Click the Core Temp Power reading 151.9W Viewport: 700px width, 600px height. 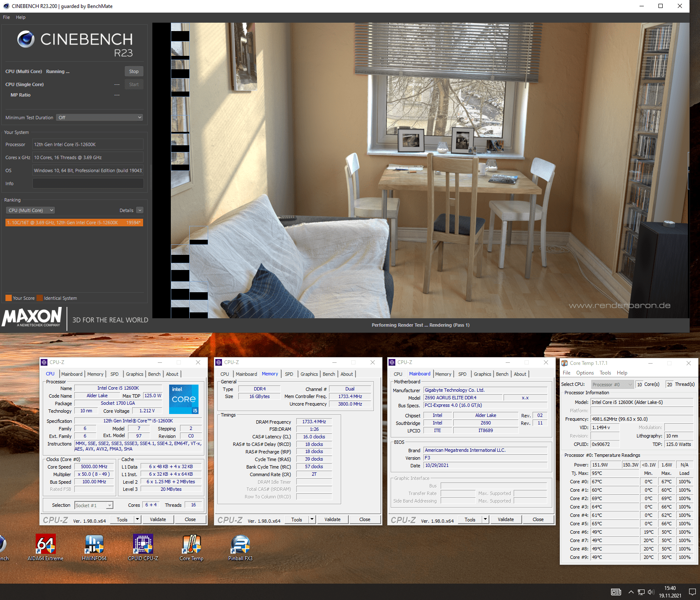tap(606, 465)
